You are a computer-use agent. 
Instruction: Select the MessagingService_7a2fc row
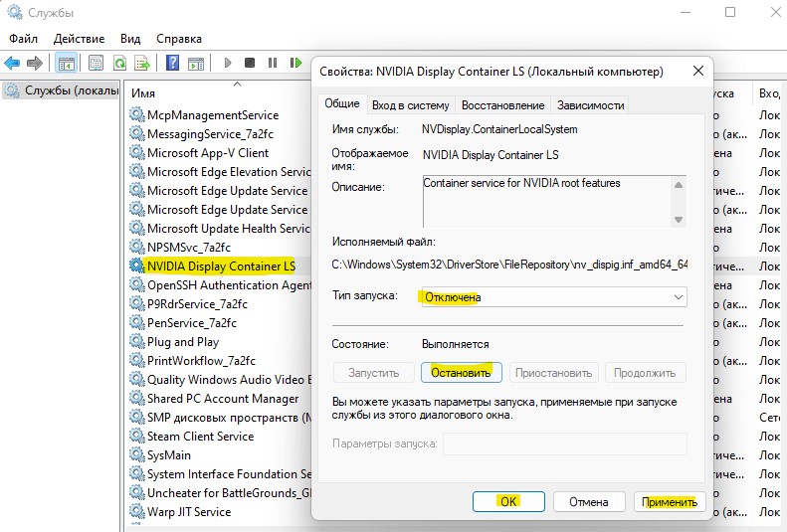pos(219,134)
